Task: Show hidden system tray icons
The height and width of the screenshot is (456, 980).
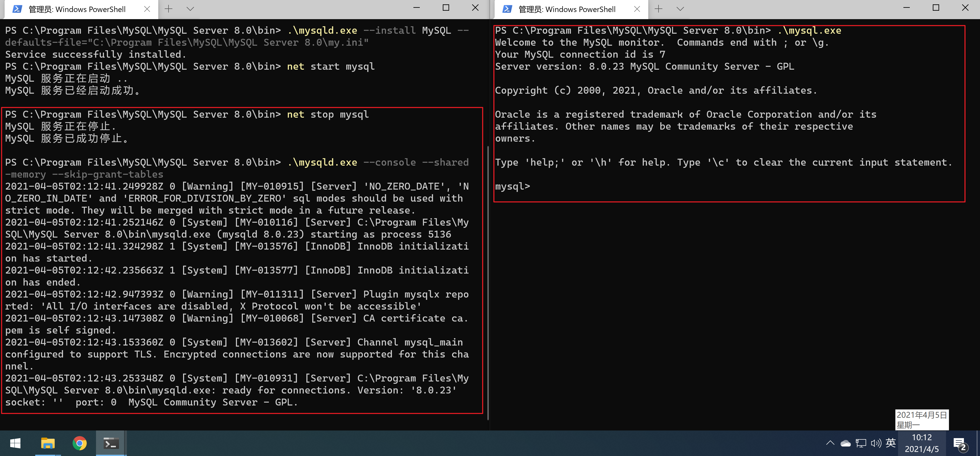Action: coord(830,443)
